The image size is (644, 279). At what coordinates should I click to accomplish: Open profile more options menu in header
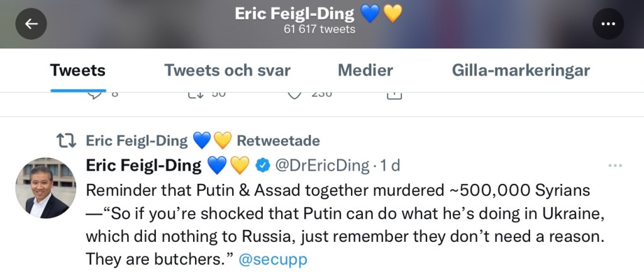pyautogui.click(x=608, y=24)
